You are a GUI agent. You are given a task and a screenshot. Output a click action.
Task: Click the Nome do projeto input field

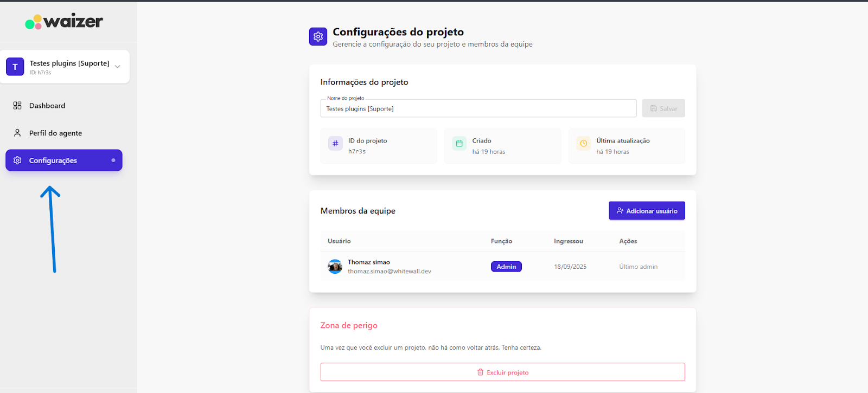pyautogui.click(x=477, y=108)
